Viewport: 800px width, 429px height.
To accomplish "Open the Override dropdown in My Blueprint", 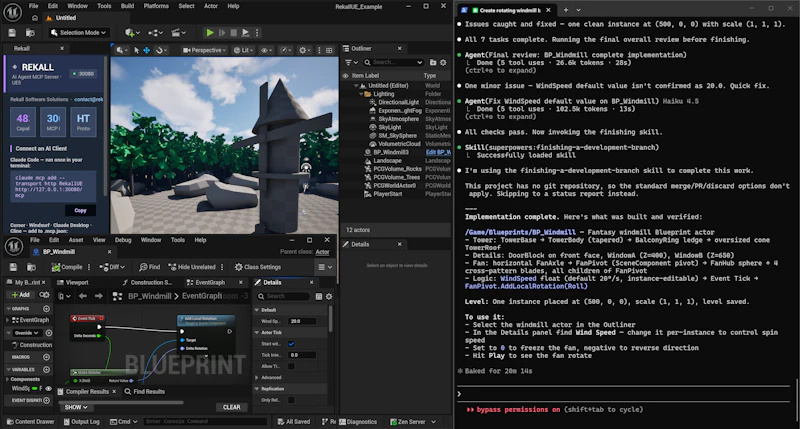I will [27, 333].
